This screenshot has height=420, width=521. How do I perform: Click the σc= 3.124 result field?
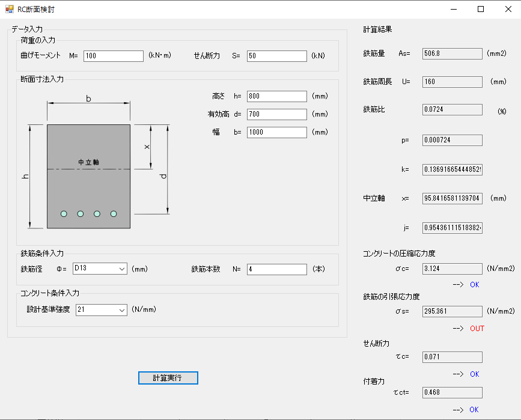pyautogui.click(x=452, y=269)
